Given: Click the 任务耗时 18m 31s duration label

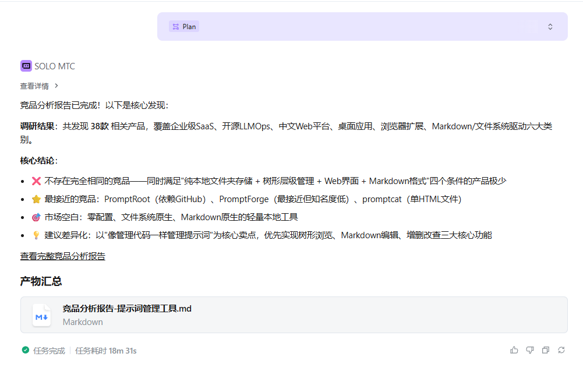Looking at the screenshot, I should click(x=105, y=351).
